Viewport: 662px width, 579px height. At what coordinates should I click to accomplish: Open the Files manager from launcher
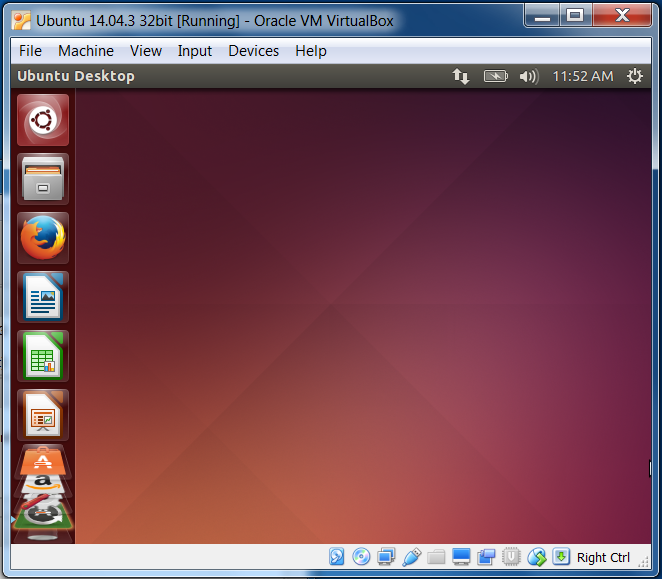point(43,179)
